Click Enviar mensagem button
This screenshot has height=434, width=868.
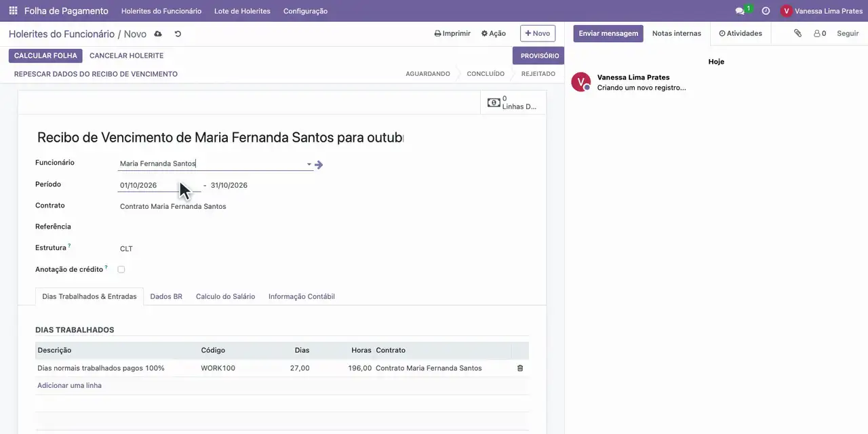click(x=608, y=33)
